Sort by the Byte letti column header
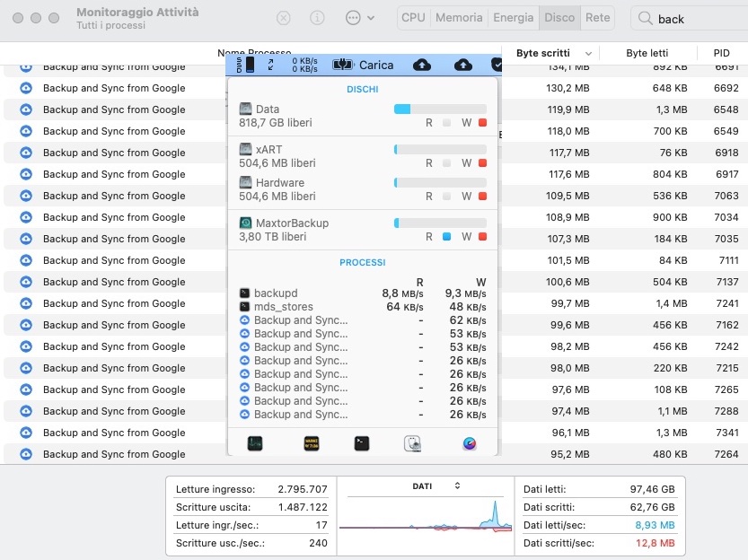Screen dimensions: 748x560 tap(647, 53)
